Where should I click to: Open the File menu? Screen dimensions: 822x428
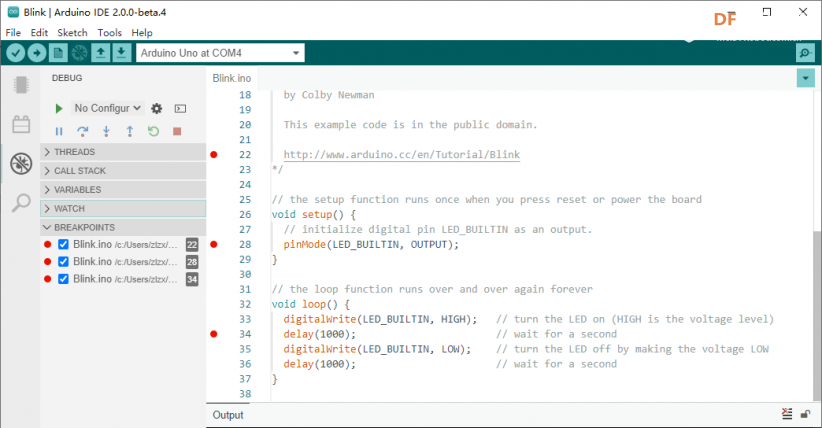click(x=13, y=33)
